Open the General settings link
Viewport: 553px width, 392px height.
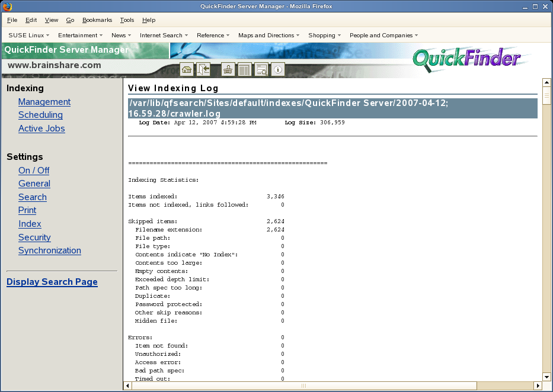click(34, 184)
